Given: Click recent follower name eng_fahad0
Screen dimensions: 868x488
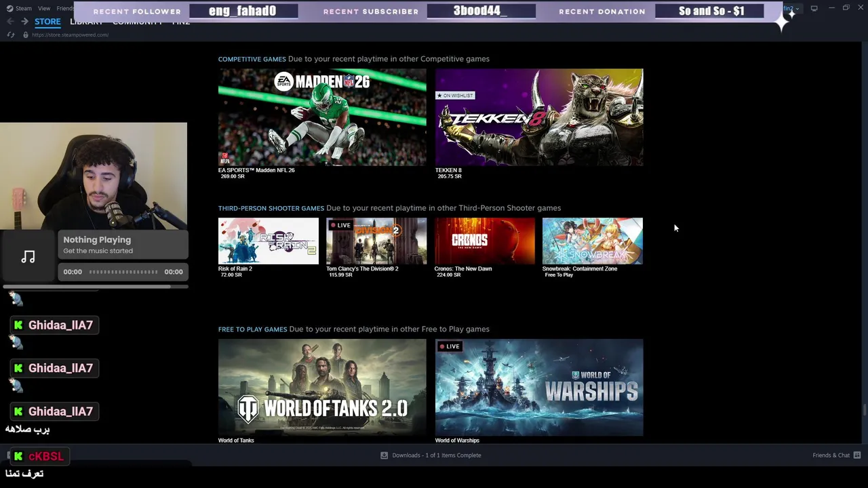Looking at the screenshot, I should (x=243, y=11).
